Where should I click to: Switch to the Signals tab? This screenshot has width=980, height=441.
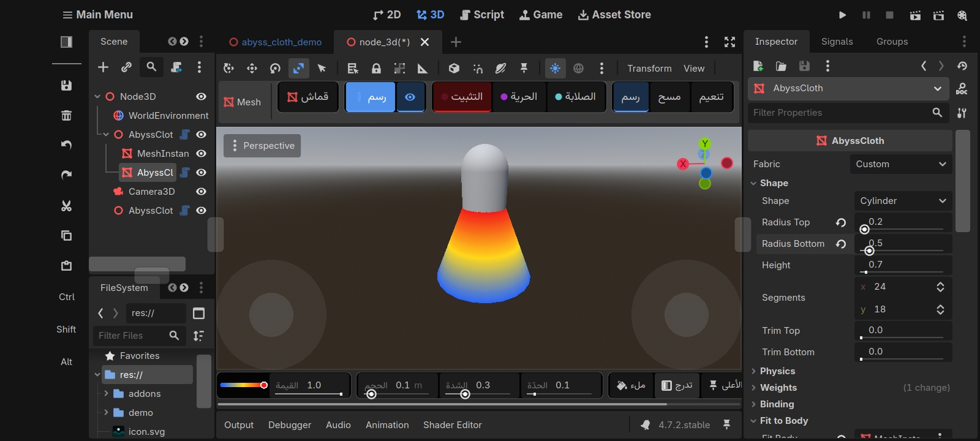tap(837, 42)
